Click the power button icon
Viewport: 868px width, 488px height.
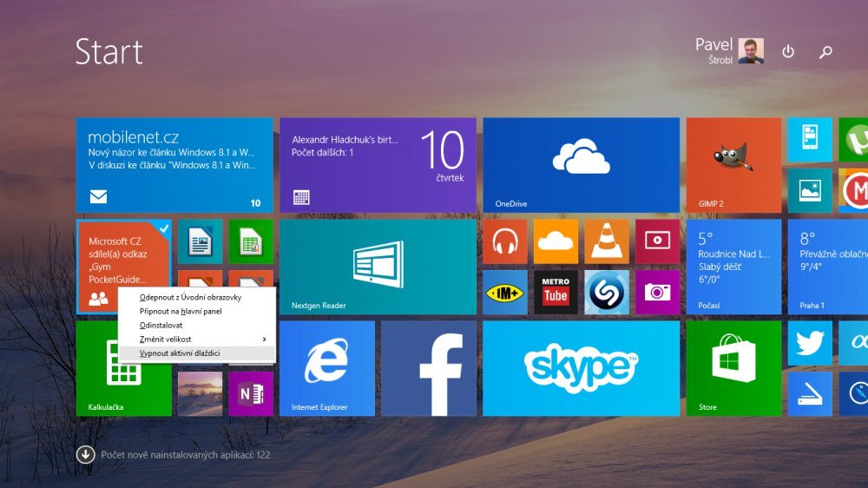tap(788, 51)
